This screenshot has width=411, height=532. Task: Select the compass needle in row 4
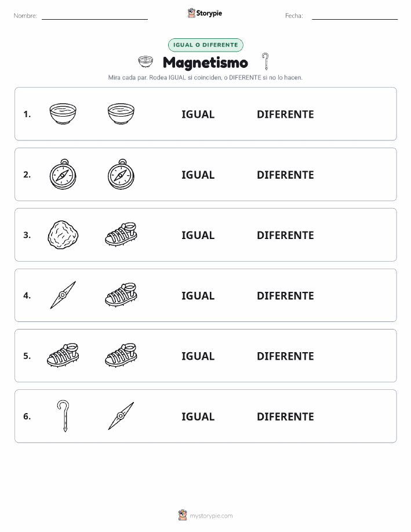[x=63, y=295]
